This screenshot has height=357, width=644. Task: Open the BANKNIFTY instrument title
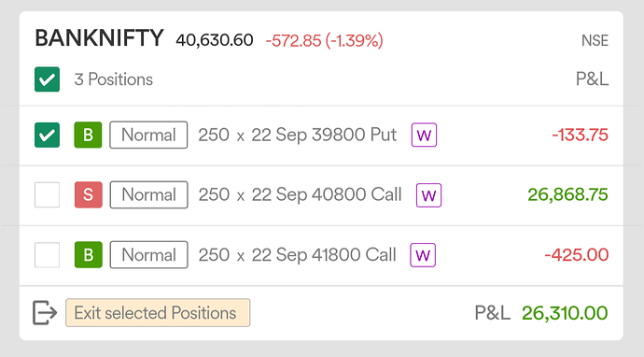(x=99, y=38)
